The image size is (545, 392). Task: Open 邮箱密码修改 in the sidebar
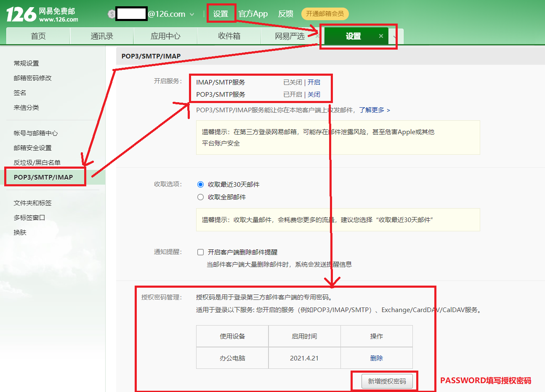[x=32, y=78]
